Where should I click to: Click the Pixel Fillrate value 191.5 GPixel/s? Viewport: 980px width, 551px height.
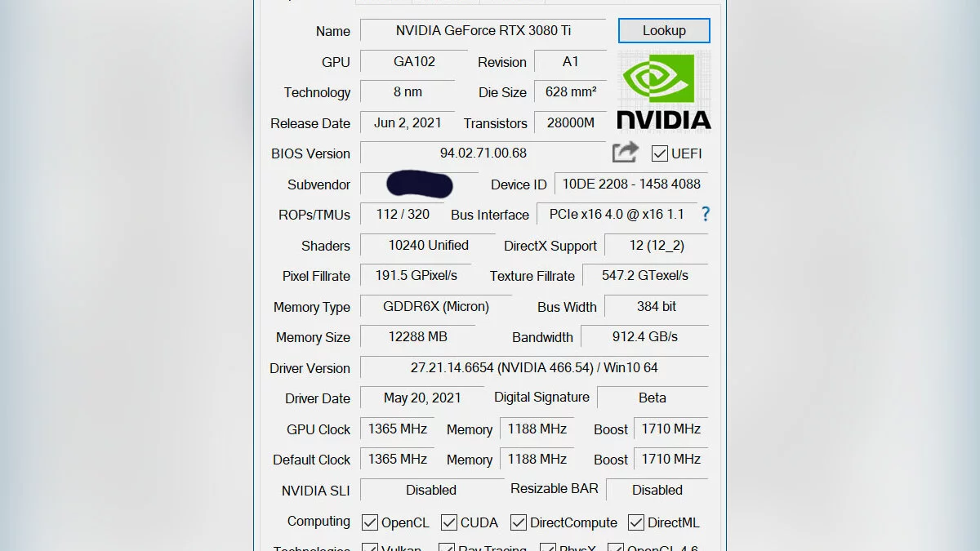coord(416,276)
